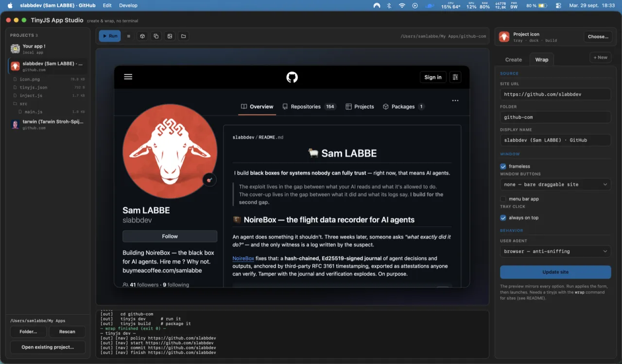Open the Projects tab in preview
622x364 pixels.
click(x=360, y=107)
